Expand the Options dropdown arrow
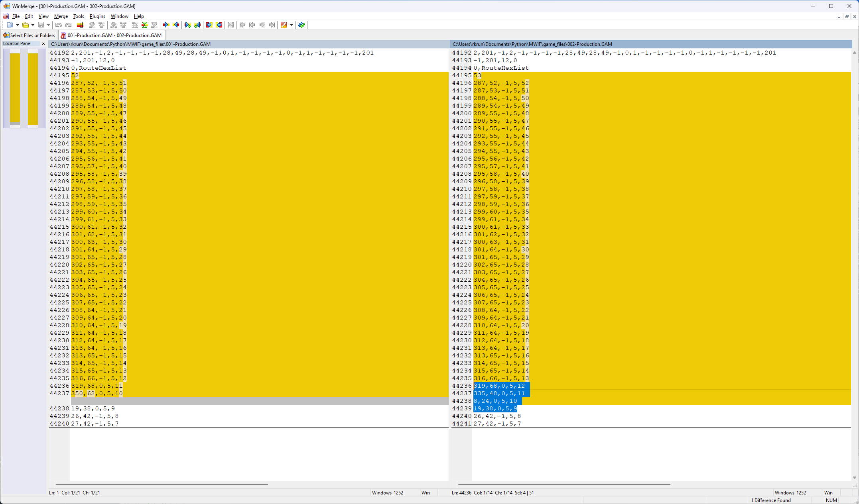The width and height of the screenshot is (859, 504). click(x=291, y=25)
